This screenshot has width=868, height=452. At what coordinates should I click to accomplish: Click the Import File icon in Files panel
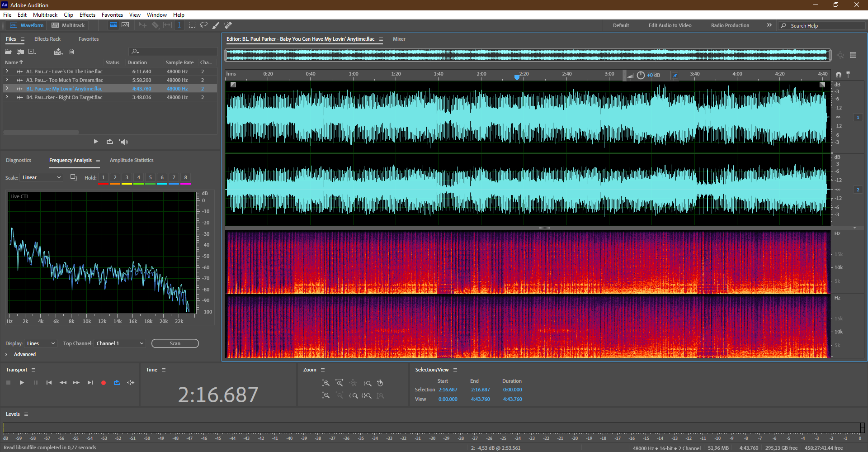(20, 52)
